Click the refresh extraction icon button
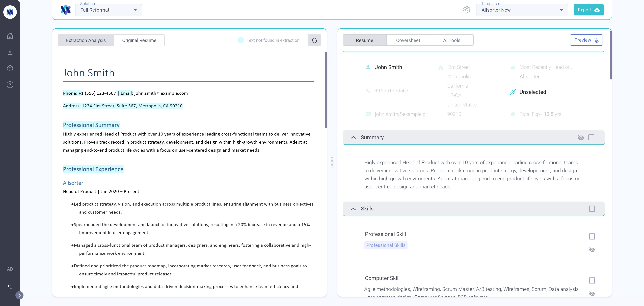Image resolution: width=644 pixels, height=306 pixels. (314, 40)
